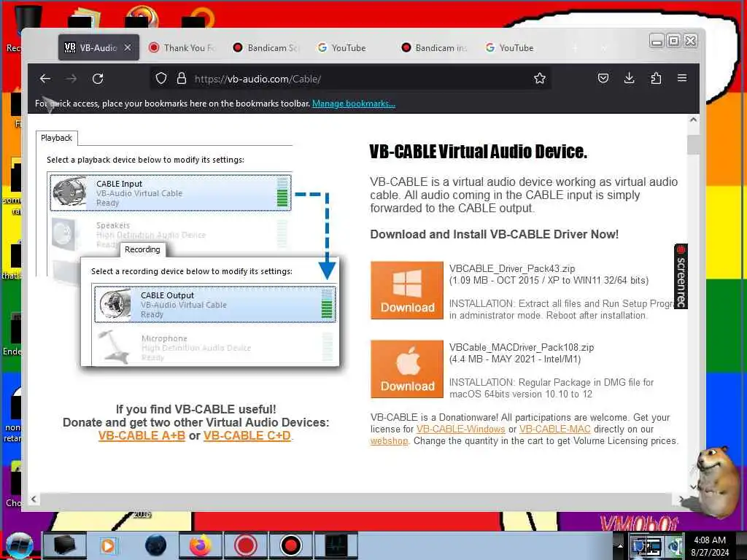747x560 pixels.
Task: Visit the webshop link
Action: coord(390,441)
